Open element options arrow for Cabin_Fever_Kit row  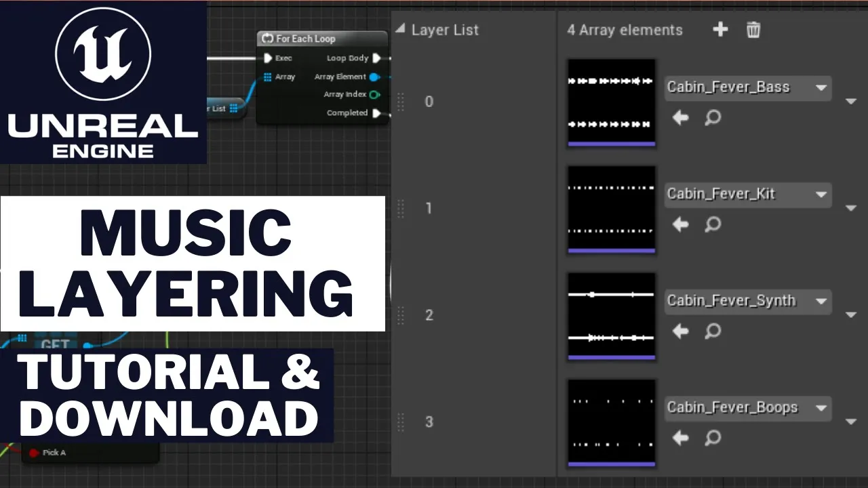[851, 208]
